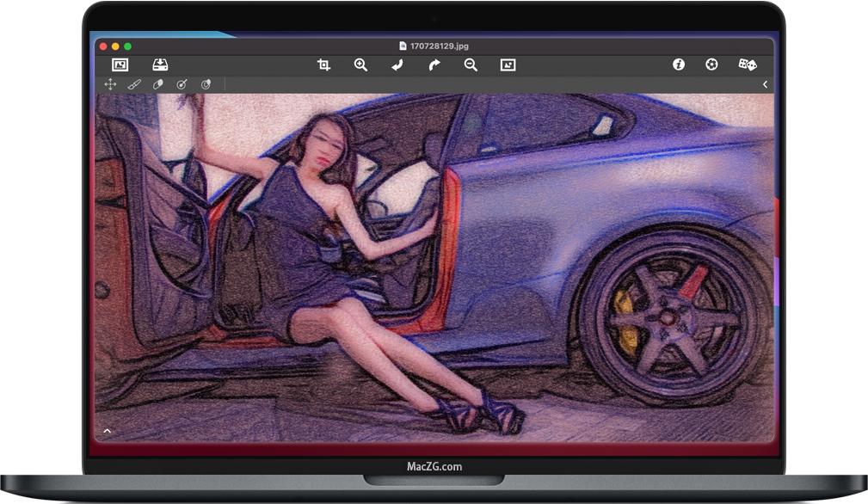Enter full screen with the green traffic light
The height and width of the screenshot is (504, 868).
pos(126,46)
